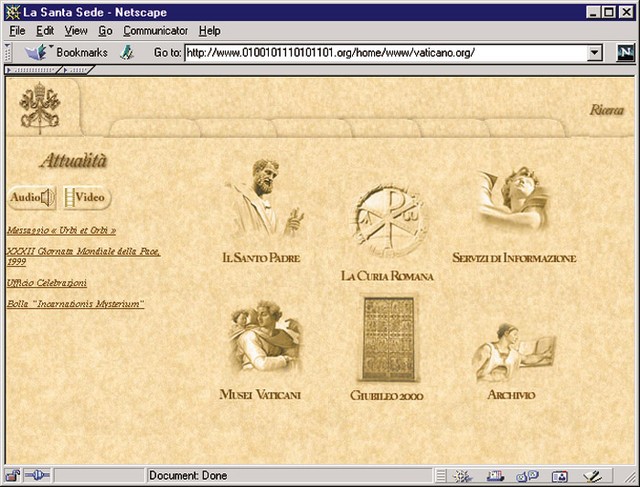Open the Communicator menu
This screenshot has width=640, height=487.
click(x=156, y=31)
